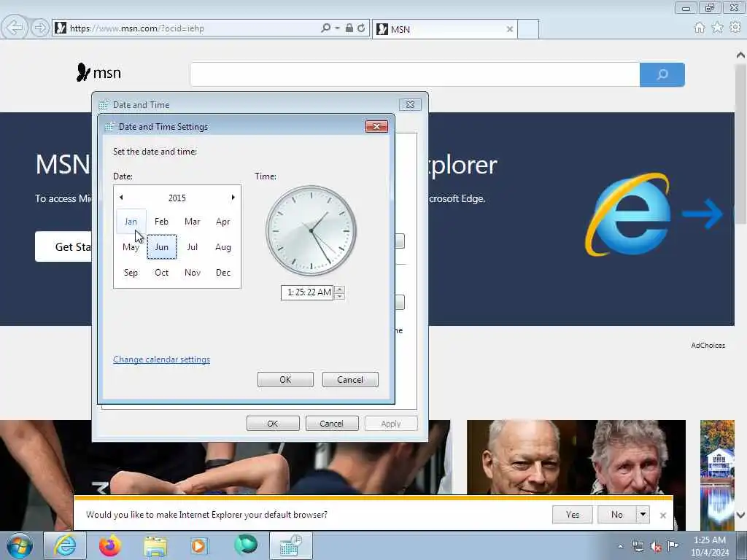Click OK in Date and Time Settings

285,379
